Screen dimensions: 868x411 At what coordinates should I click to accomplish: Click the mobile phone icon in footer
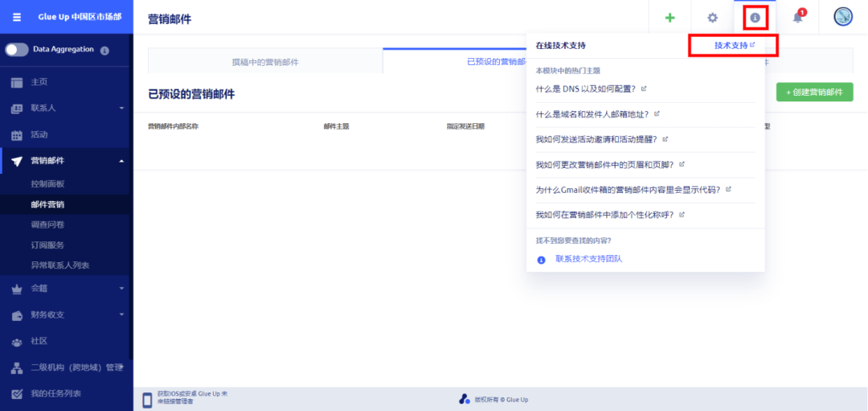coord(147,400)
